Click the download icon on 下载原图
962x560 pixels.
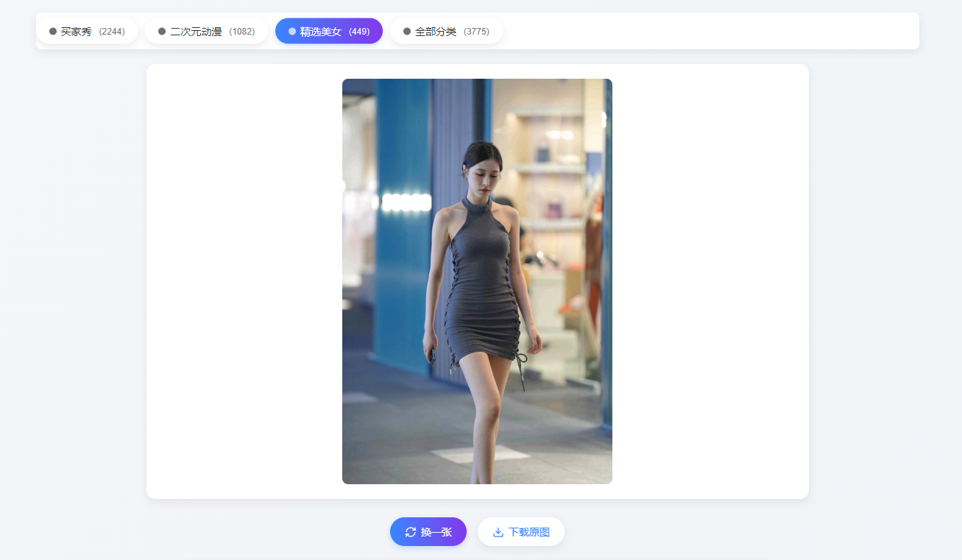(498, 532)
